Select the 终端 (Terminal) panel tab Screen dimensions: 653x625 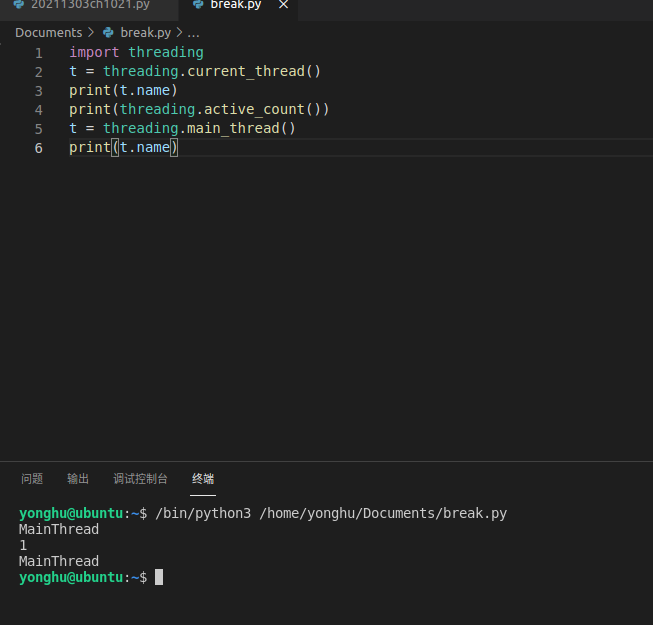[x=203, y=479]
